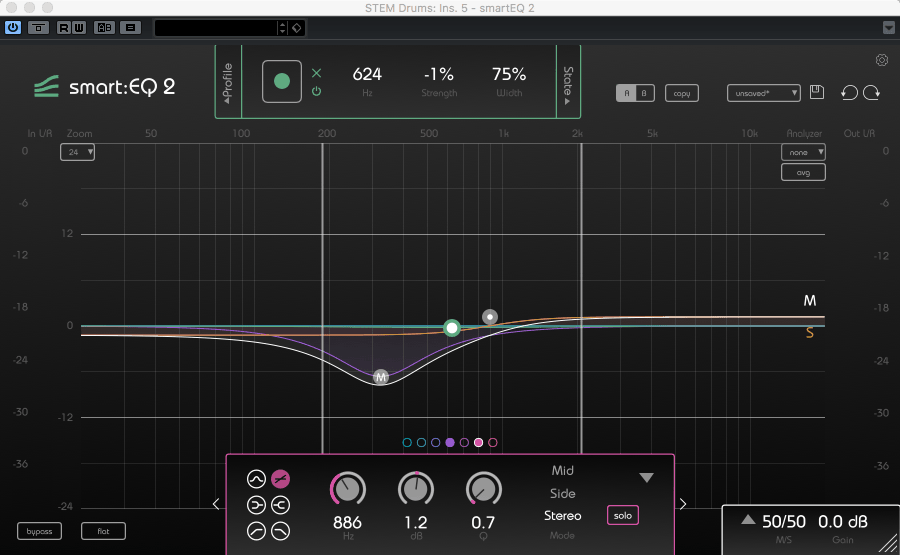Click the green X remove smart filter icon
The height and width of the screenshot is (555, 900).
(316, 73)
